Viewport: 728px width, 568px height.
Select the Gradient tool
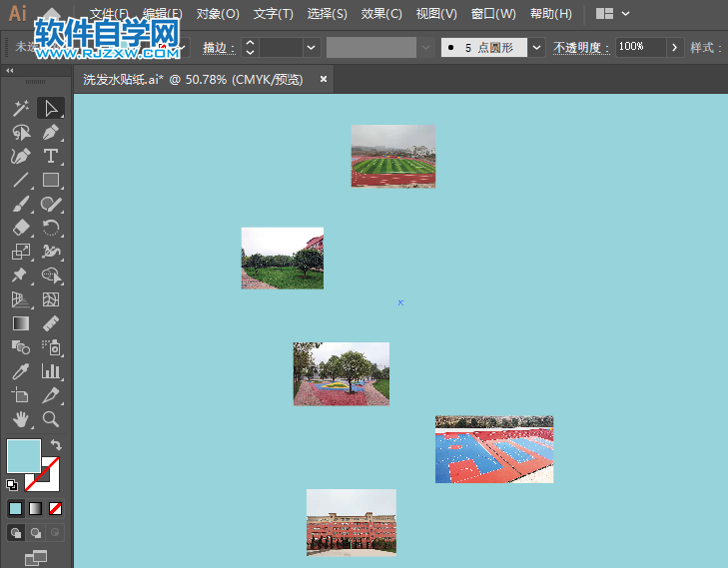21,323
